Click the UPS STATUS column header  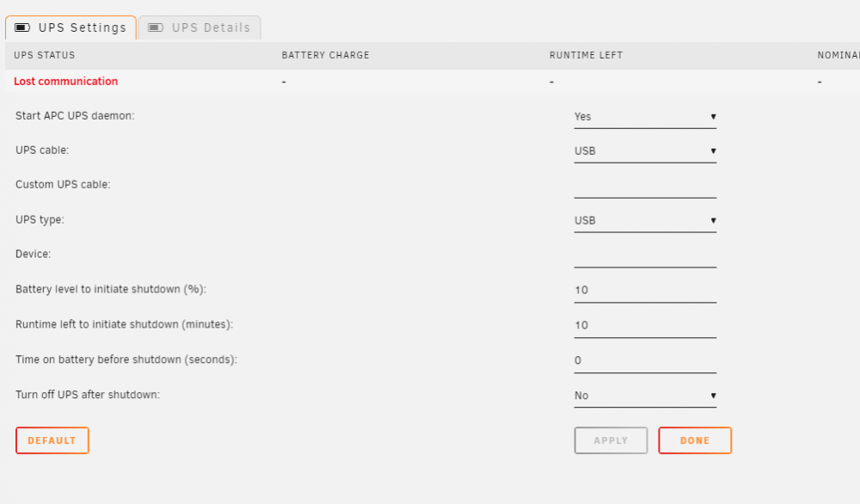point(45,55)
